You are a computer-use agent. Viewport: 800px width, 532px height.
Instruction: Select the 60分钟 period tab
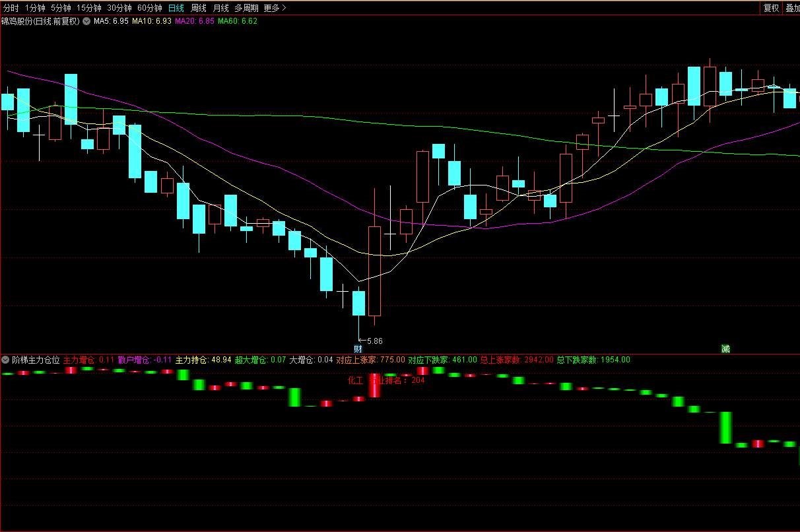coord(150,8)
